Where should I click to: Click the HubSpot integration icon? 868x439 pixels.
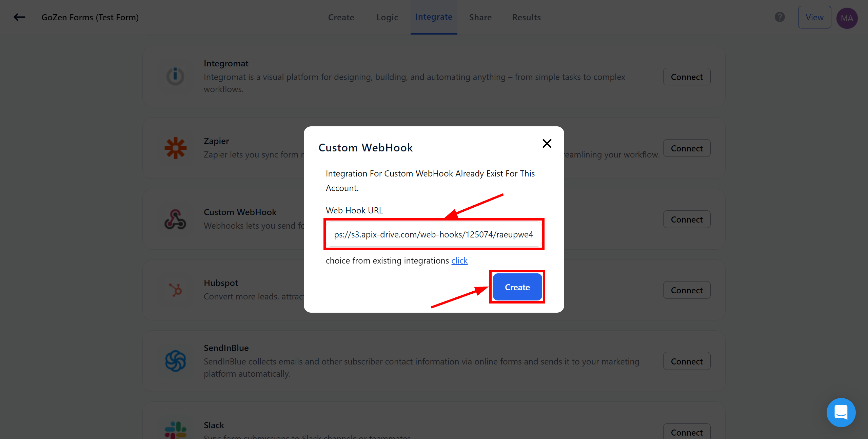175,290
